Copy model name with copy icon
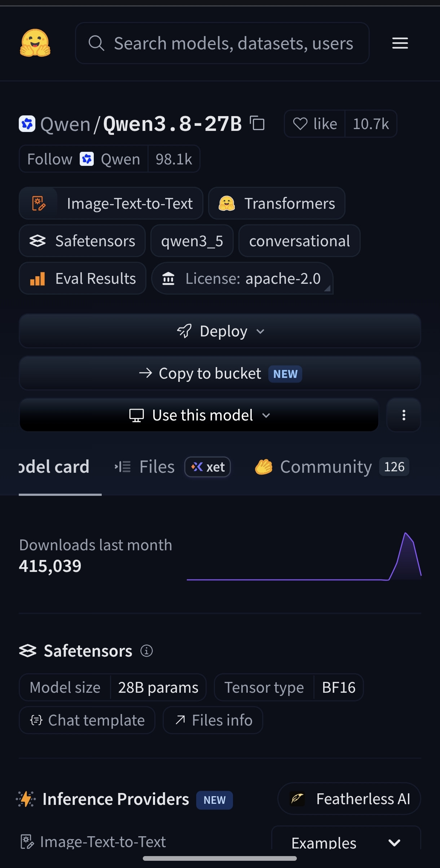Screen dimensions: 440x868 click(257, 123)
